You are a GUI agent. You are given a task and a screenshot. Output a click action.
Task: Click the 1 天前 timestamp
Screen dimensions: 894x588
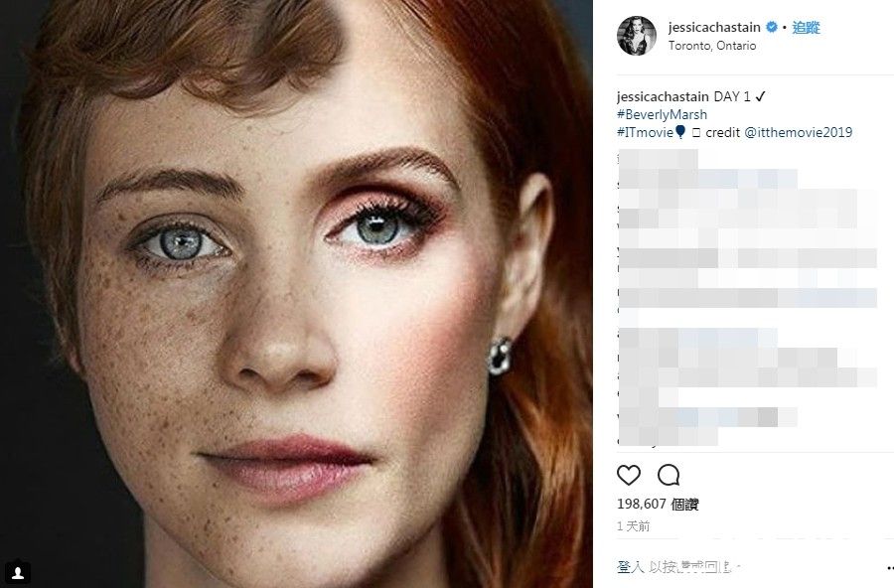[634, 526]
